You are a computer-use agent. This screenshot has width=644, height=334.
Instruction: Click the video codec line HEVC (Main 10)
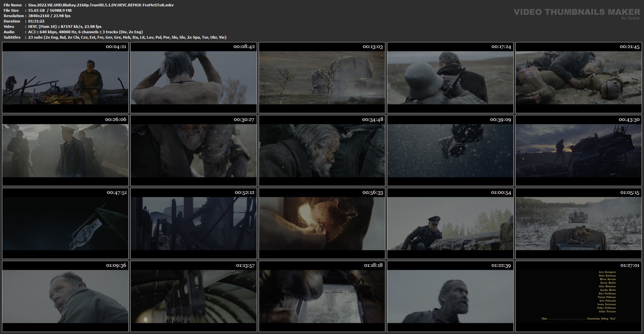pyautogui.click(x=65, y=27)
